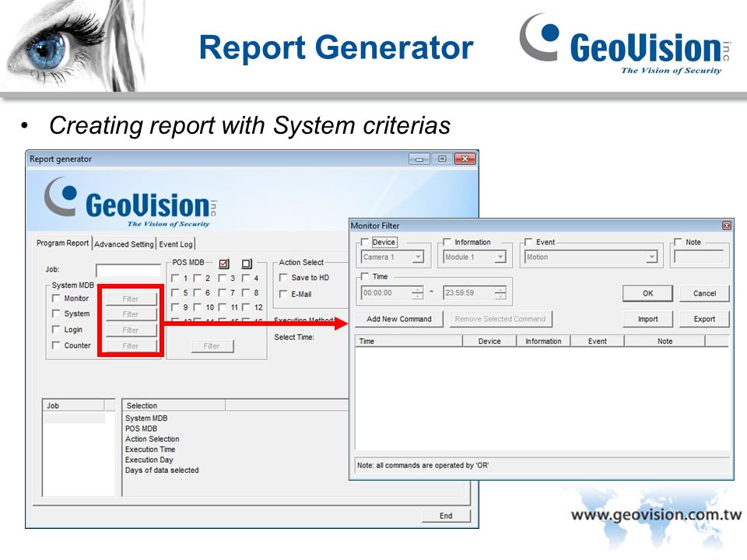The height and width of the screenshot is (560, 747).
Task: Adjust start time 00:00:00 spinner
Action: point(417,293)
